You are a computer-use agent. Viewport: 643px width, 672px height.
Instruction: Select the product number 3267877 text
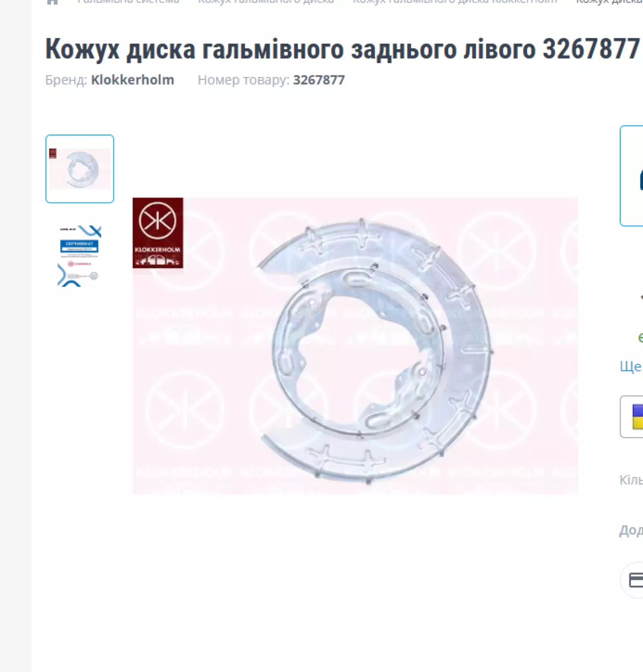pos(319,80)
